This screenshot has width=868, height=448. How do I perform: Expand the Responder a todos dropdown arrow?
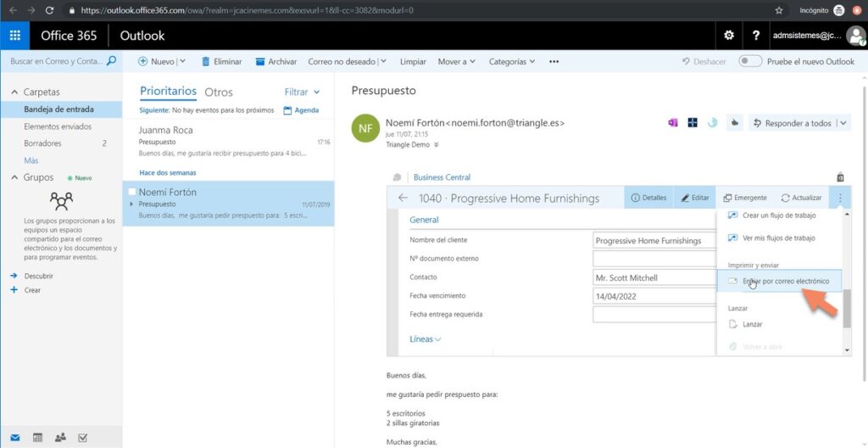coord(843,123)
